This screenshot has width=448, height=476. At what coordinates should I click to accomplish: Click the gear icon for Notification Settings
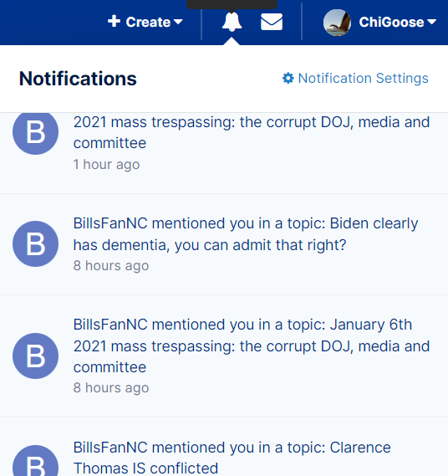[x=288, y=79]
